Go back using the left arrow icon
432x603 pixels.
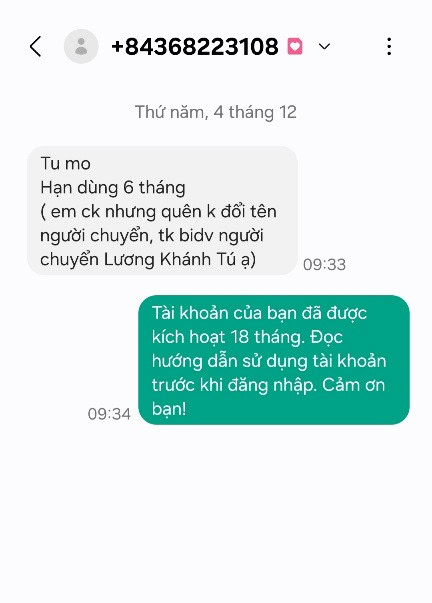pyautogui.click(x=35, y=47)
